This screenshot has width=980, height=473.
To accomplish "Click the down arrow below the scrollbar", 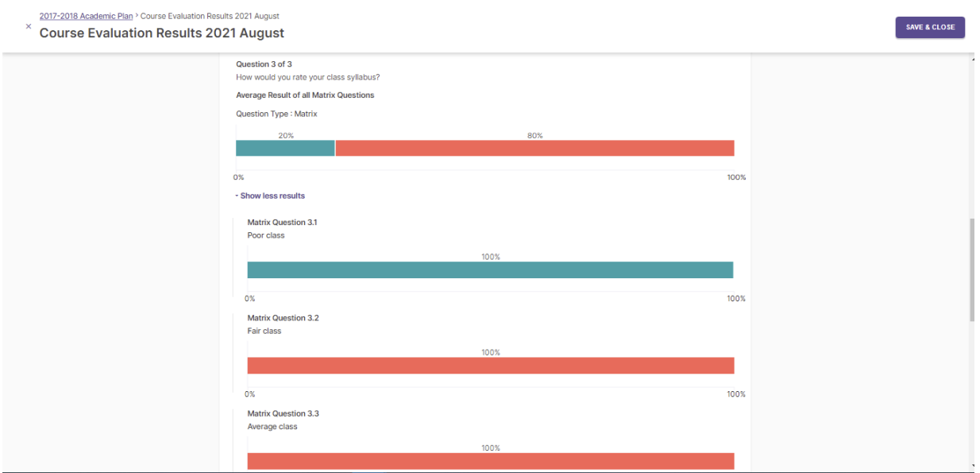I will 974,467.
